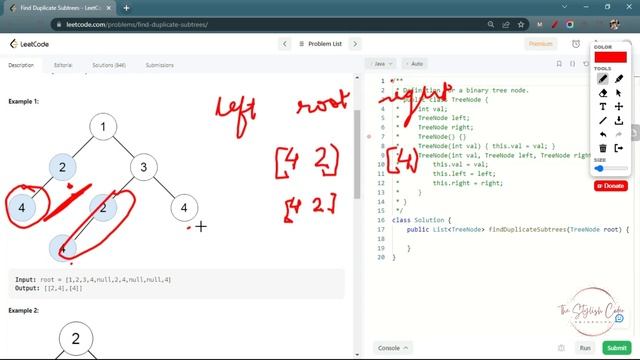Open the Auto dropdown in the editor
Viewport: 640px width, 360px height.
coord(414,64)
